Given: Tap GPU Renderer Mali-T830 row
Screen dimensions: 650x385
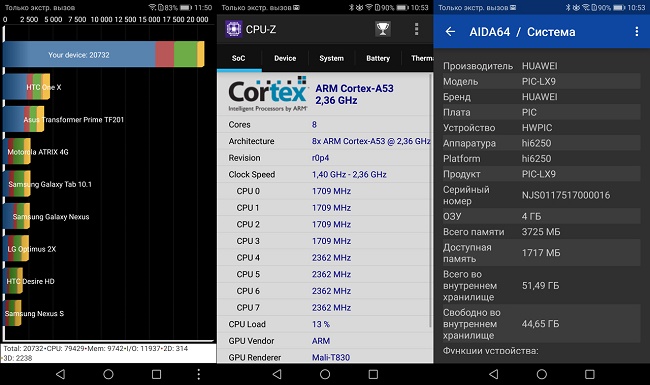Looking at the screenshot, I should pyautogui.click(x=325, y=357).
